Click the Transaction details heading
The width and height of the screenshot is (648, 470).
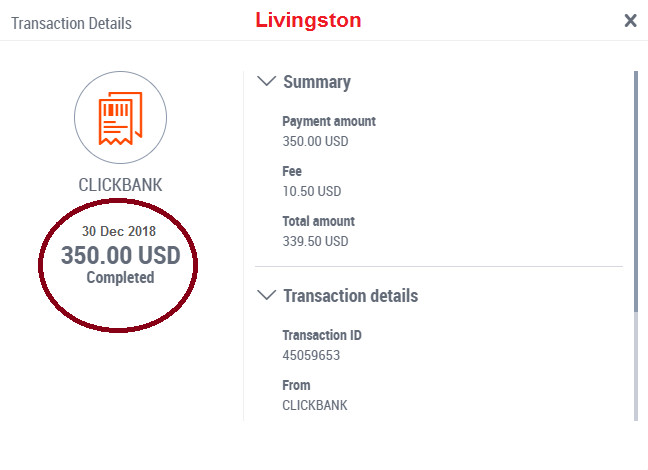(350, 296)
